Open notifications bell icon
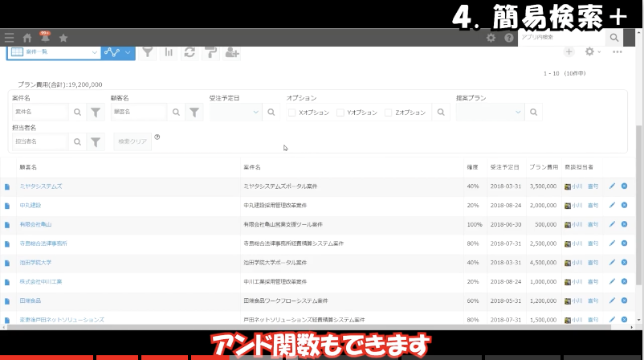 (45, 38)
